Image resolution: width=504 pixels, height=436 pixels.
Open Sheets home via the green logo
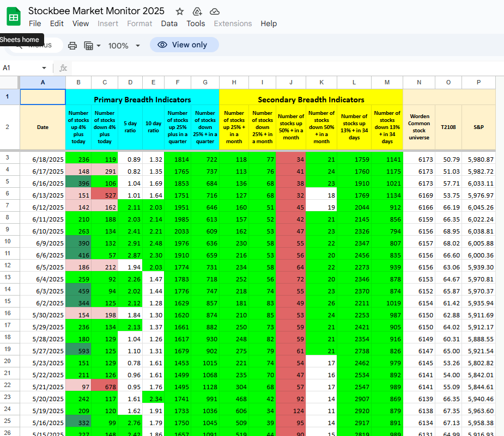[x=14, y=17]
